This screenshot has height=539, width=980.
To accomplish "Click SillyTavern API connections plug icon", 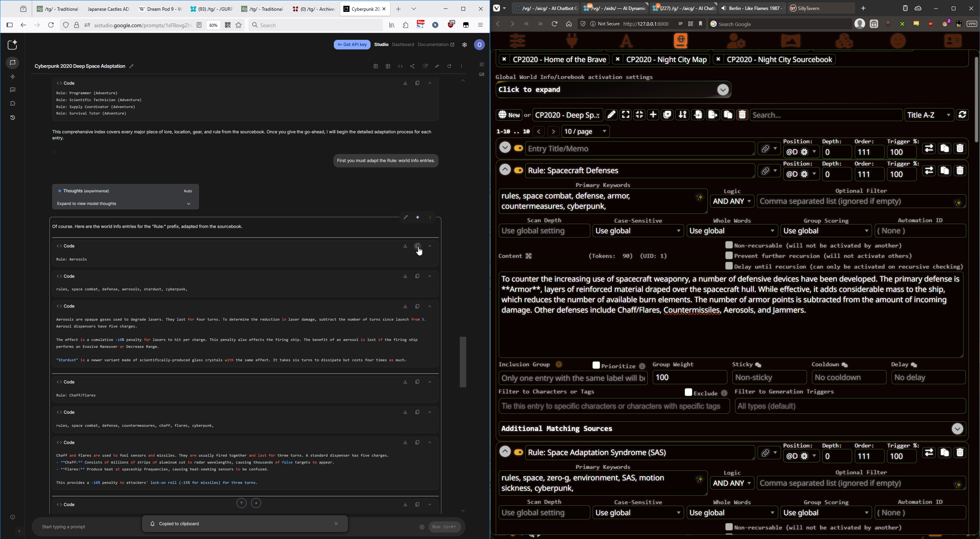I will 572,41.
